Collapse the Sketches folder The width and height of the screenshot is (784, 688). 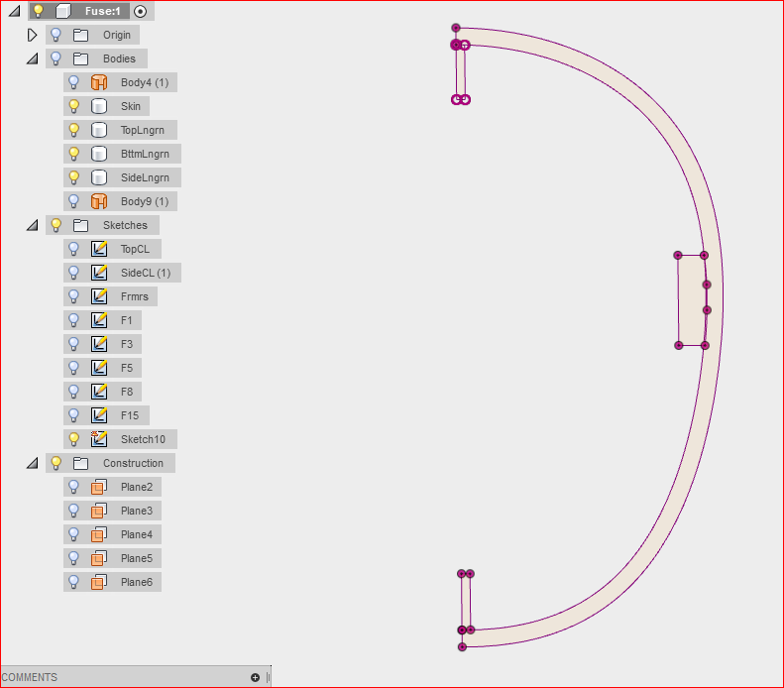coord(33,225)
